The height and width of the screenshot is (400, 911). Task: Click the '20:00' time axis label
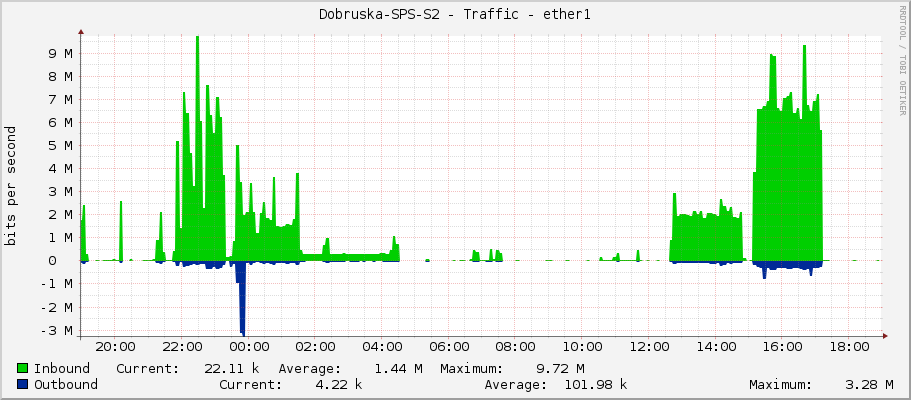(x=115, y=347)
